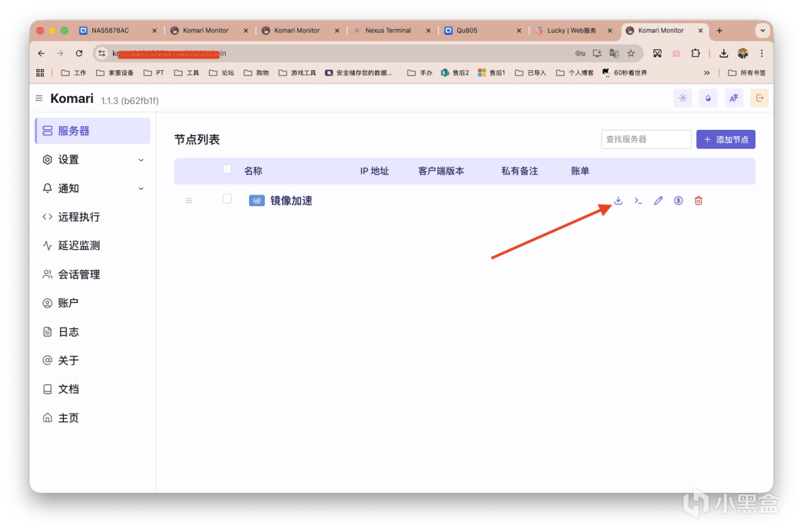Click the 查找服务器 search field
Image resolution: width=803 pixels, height=532 pixels.
tap(646, 139)
